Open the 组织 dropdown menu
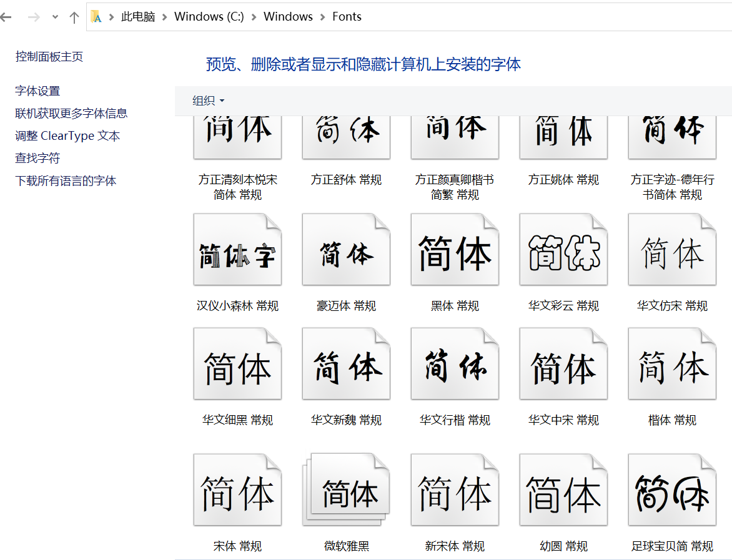Screen dimensions: 732x560 coord(208,101)
